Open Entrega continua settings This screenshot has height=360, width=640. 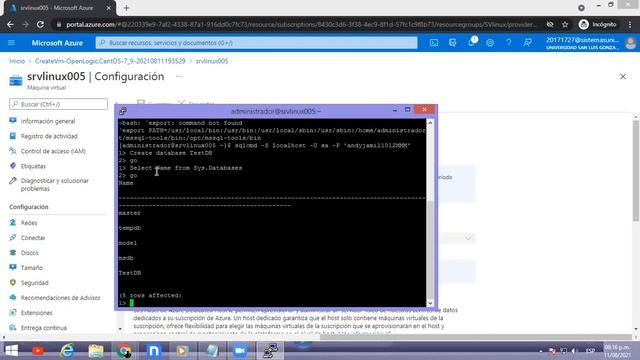44,328
